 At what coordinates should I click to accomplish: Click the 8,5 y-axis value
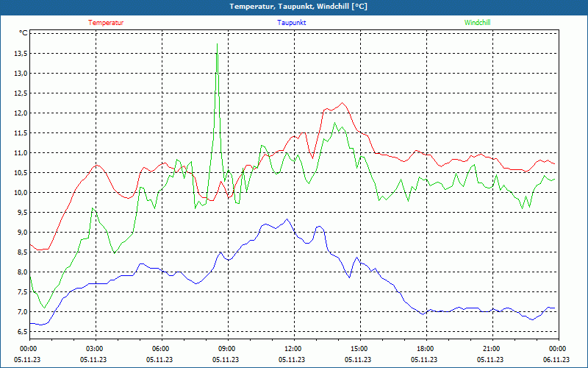[x=22, y=252]
